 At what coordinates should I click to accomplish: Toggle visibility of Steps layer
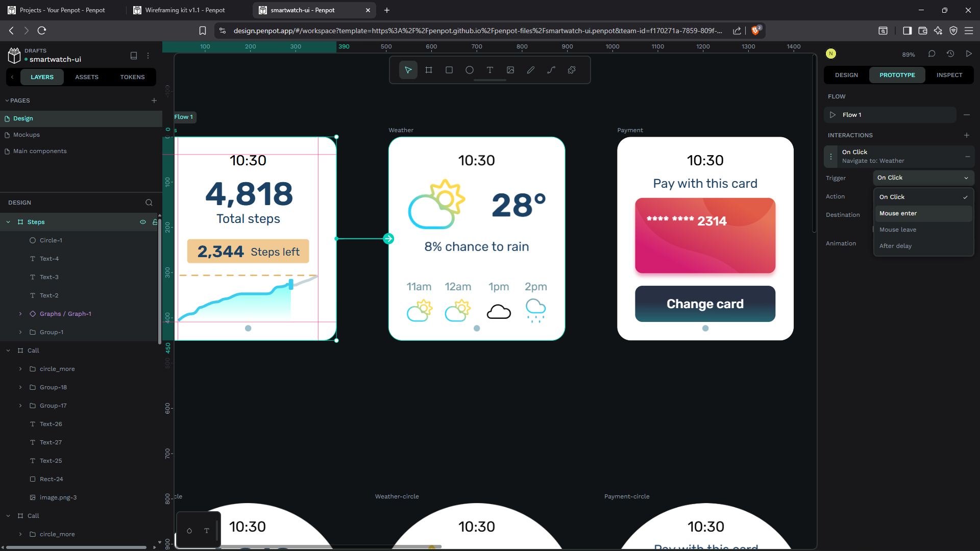click(143, 222)
